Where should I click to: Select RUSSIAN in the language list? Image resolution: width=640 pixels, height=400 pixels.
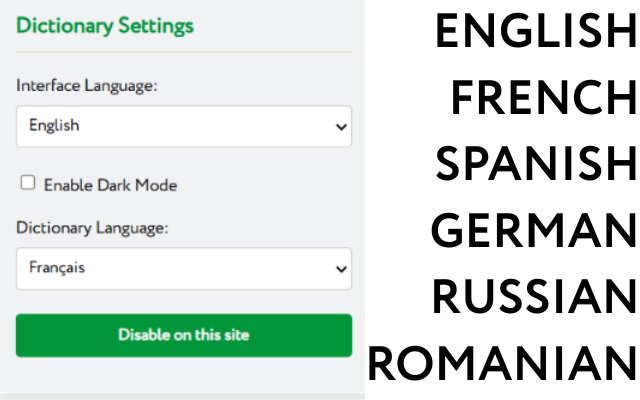534,297
